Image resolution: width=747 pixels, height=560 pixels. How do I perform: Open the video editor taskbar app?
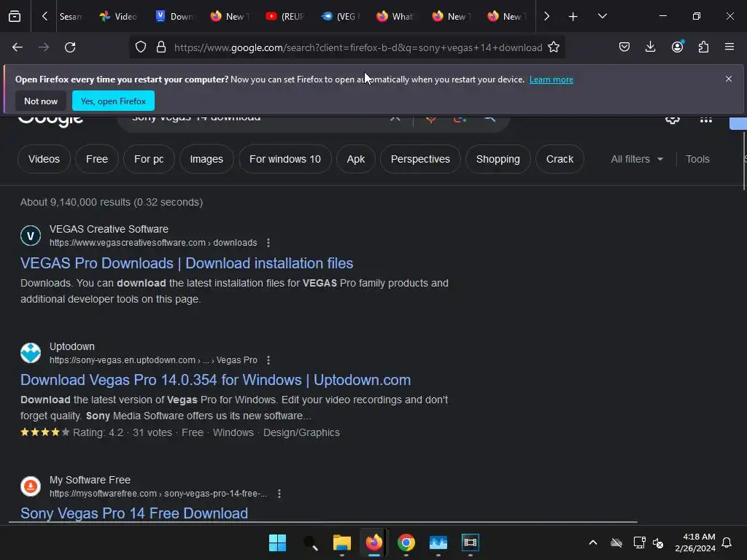pyautogui.click(x=471, y=542)
